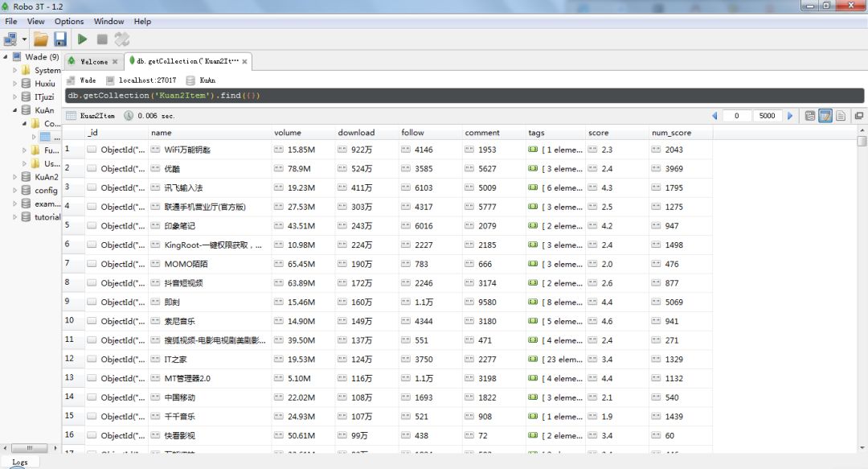Click the Stop execution square icon
This screenshot has height=469, width=868.
tap(102, 39)
